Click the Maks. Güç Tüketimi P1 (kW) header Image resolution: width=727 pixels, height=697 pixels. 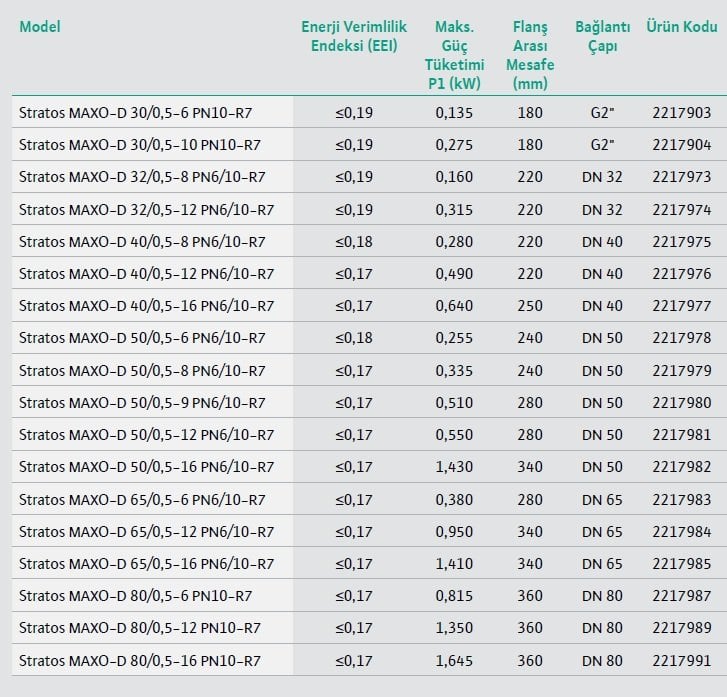[x=454, y=55]
